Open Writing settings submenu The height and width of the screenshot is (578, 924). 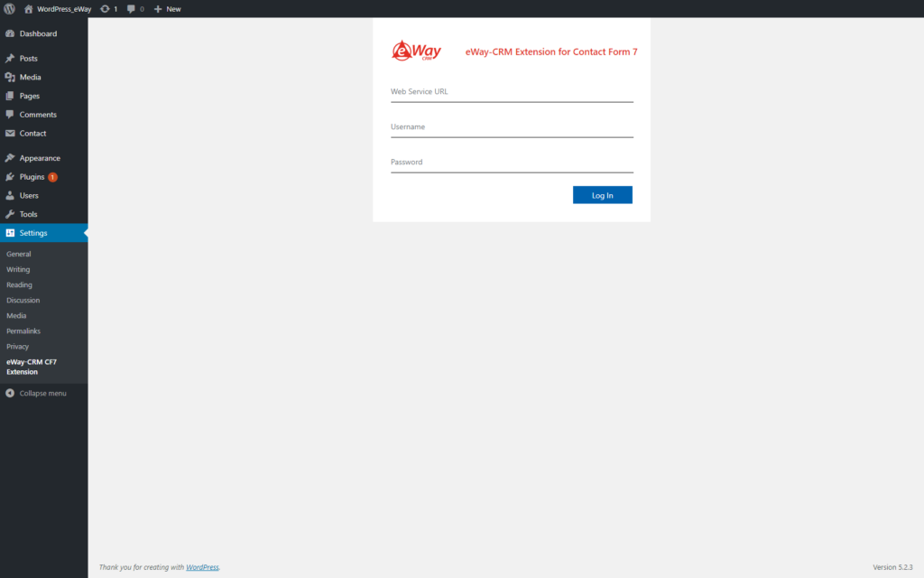(18, 269)
